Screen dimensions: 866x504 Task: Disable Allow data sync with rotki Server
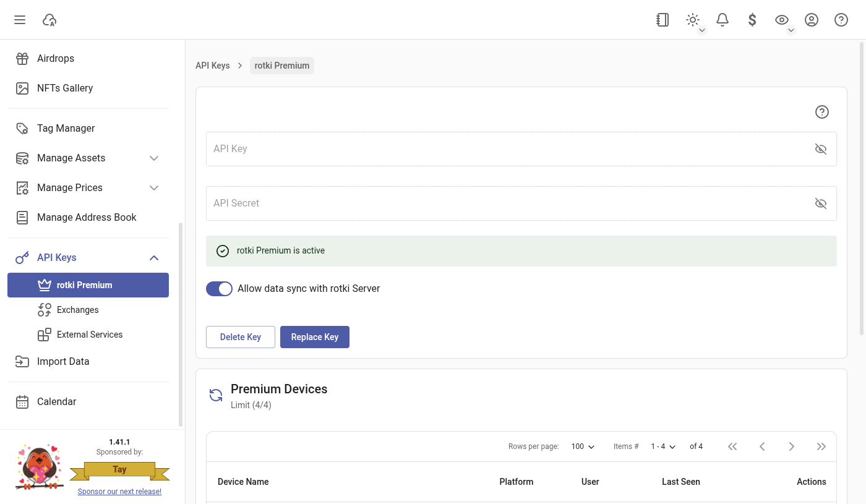219,289
